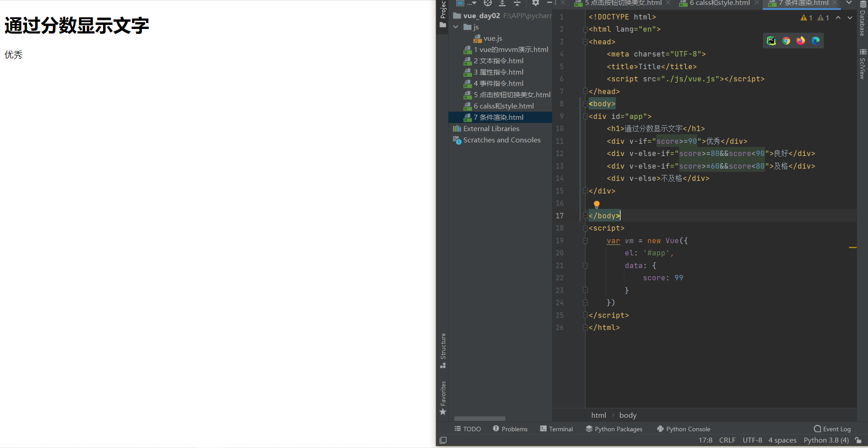Open the Favorites tool window

click(443, 398)
